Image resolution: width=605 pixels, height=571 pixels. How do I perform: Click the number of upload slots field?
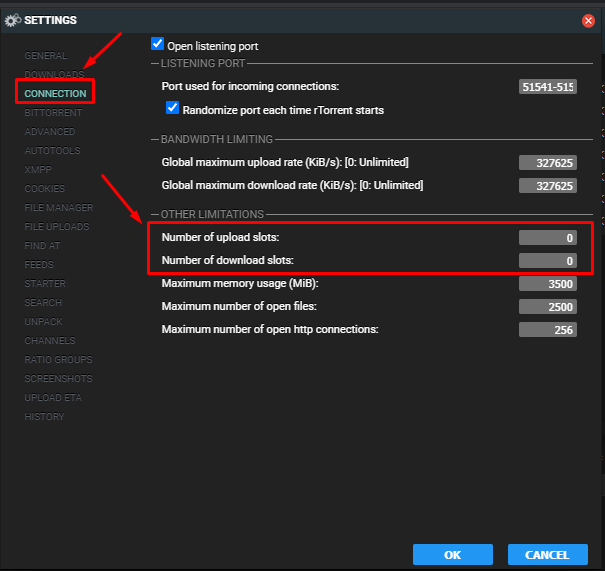click(548, 238)
